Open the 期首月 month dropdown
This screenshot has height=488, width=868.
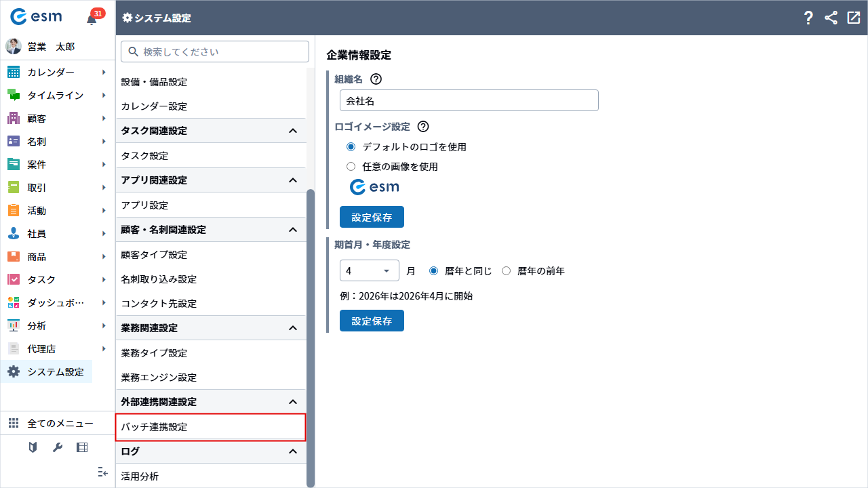coord(369,271)
